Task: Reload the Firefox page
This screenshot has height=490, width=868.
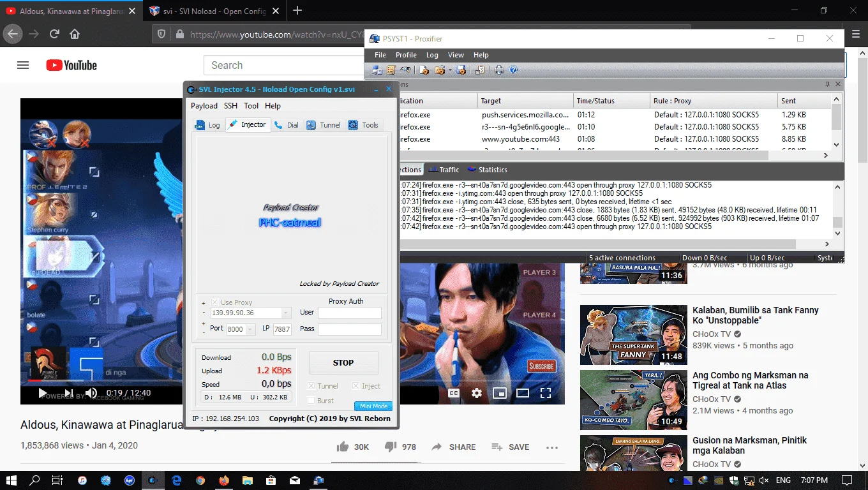Action: tap(54, 34)
